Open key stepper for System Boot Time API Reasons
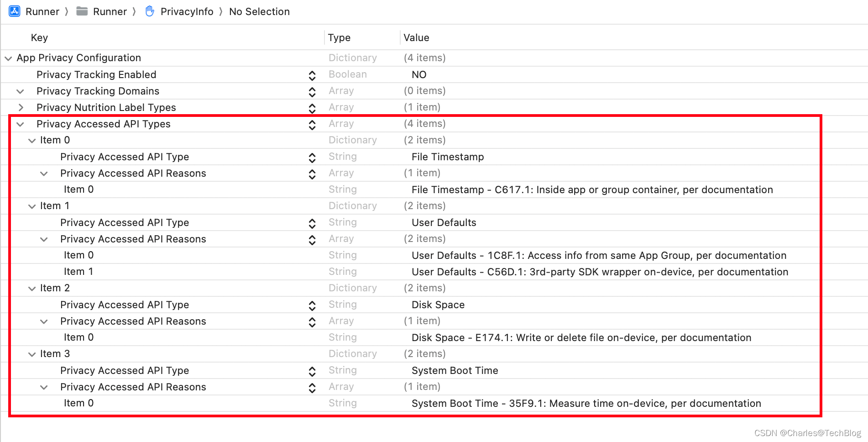Screen dimensions: 868x442 (312, 388)
